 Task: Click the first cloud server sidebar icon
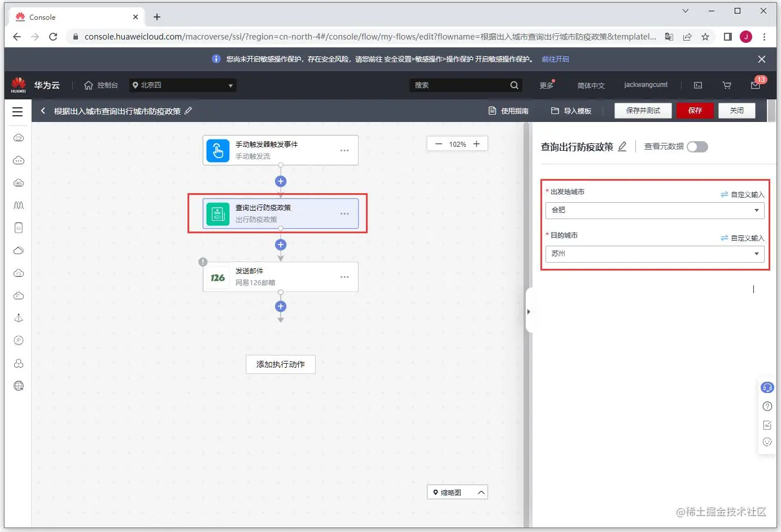tap(19, 138)
